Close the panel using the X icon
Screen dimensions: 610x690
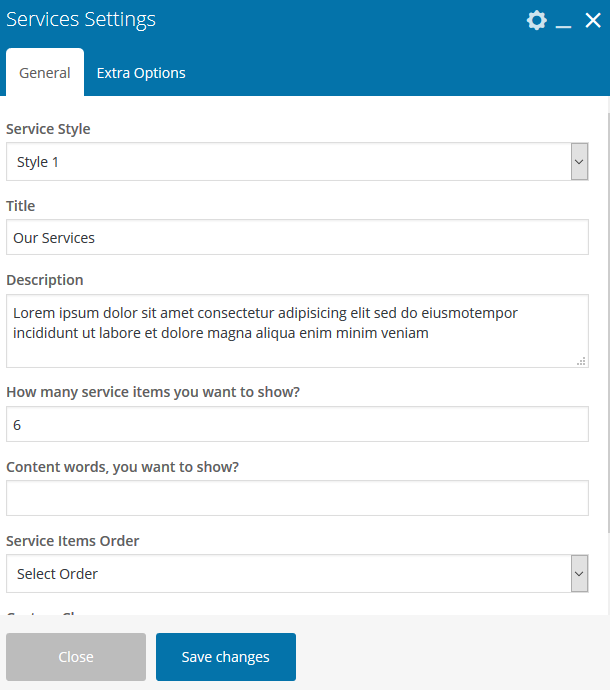[593, 21]
